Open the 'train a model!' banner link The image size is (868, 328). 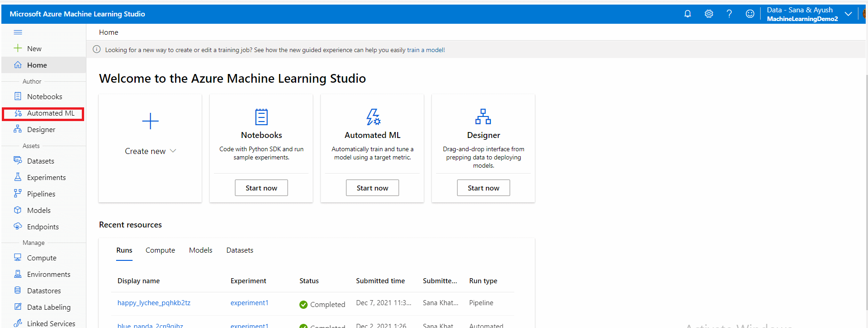tap(426, 50)
